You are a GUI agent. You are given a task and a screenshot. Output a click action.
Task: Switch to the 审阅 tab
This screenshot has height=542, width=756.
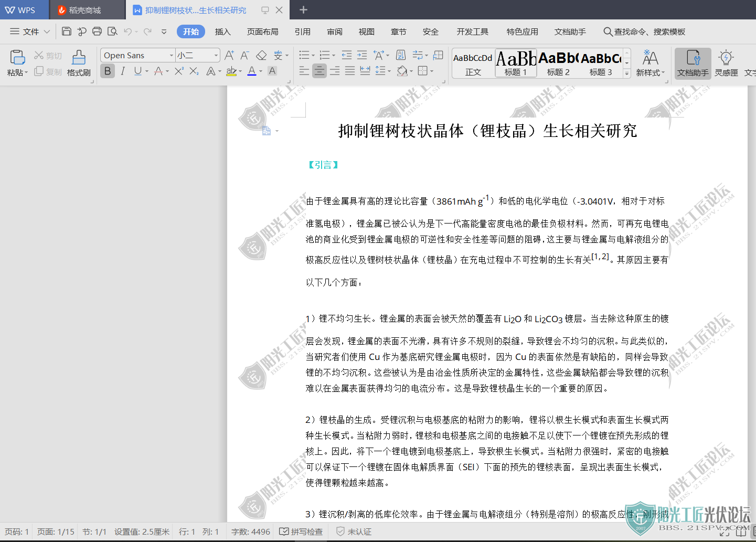335,31
